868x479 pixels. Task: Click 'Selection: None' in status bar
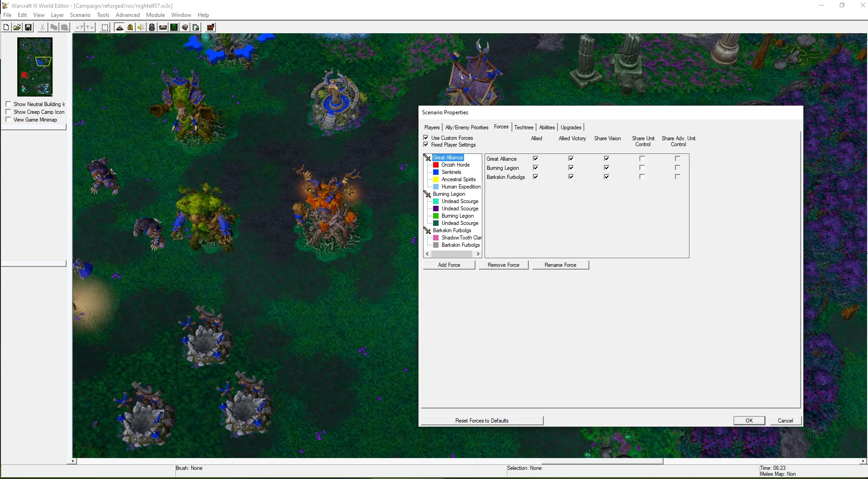coord(525,468)
